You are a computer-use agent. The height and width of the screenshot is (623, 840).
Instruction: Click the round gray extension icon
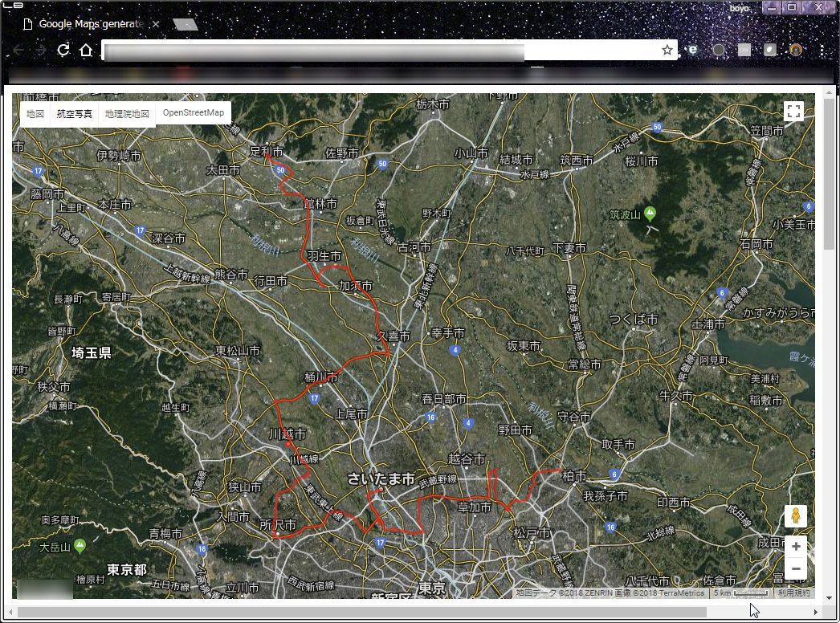[x=719, y=50]
